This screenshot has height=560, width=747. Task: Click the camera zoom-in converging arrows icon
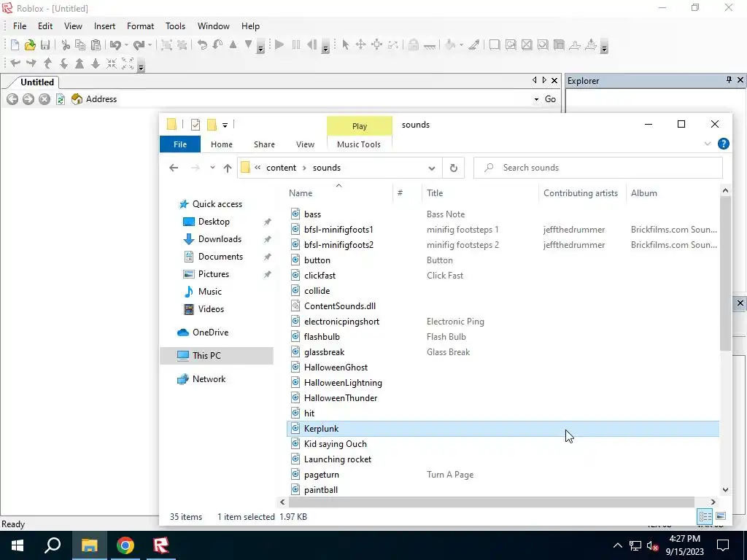click(112, 63)
